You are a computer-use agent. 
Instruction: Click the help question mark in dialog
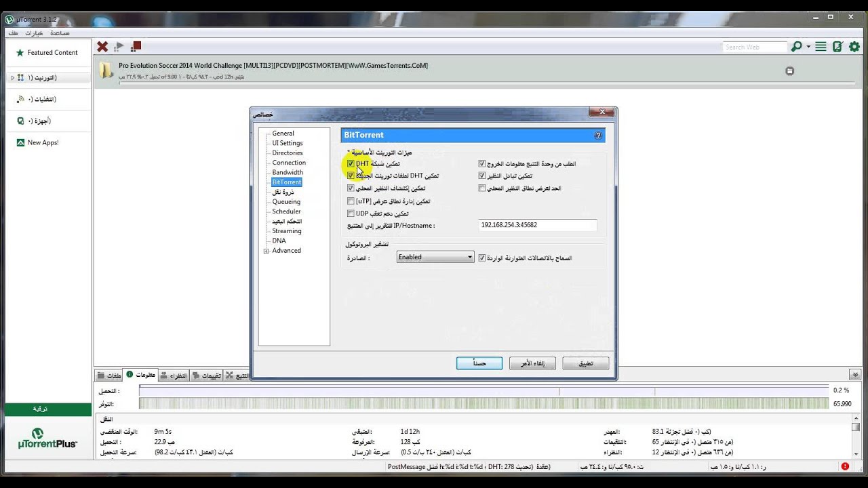[597, 136]
